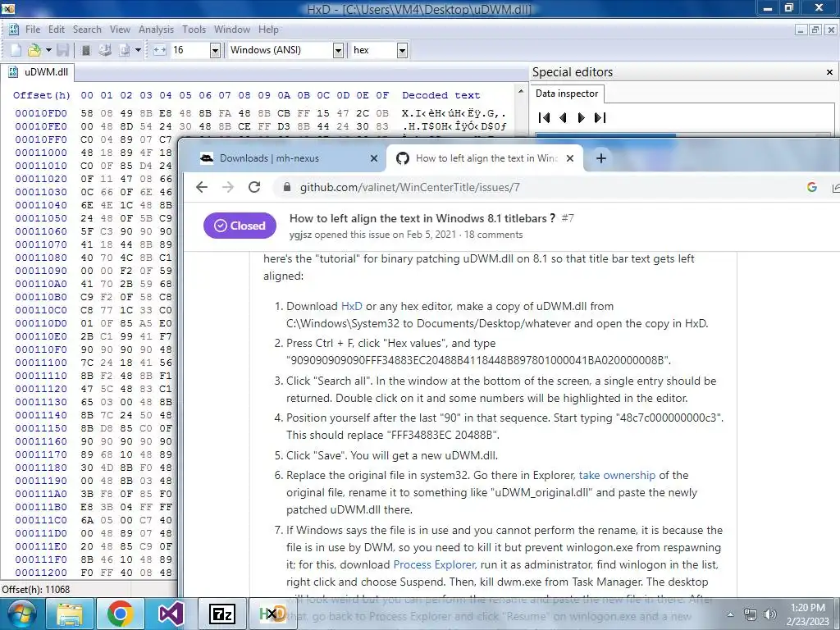840x630 pixels.
Task: Jump to last byte in Data inspector
Action: coord(600,118)
